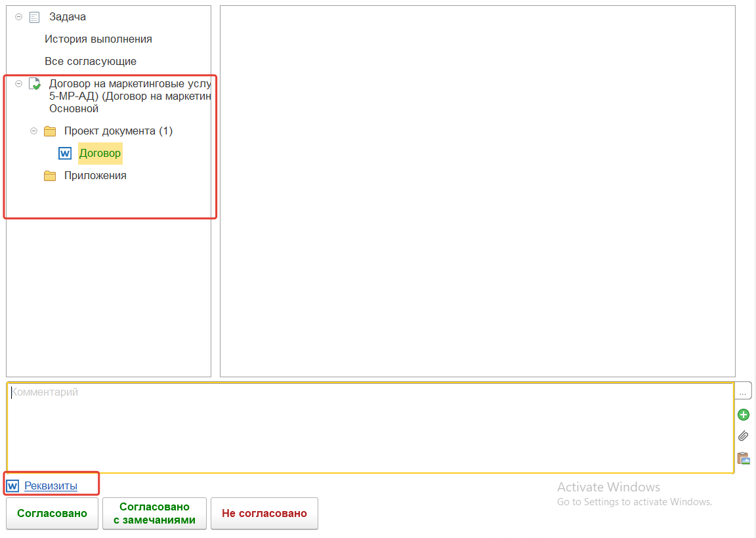The image size is (756, 538).
Task: Collapse the Проект документа (1) folder
Action: (x=33, y=131)
